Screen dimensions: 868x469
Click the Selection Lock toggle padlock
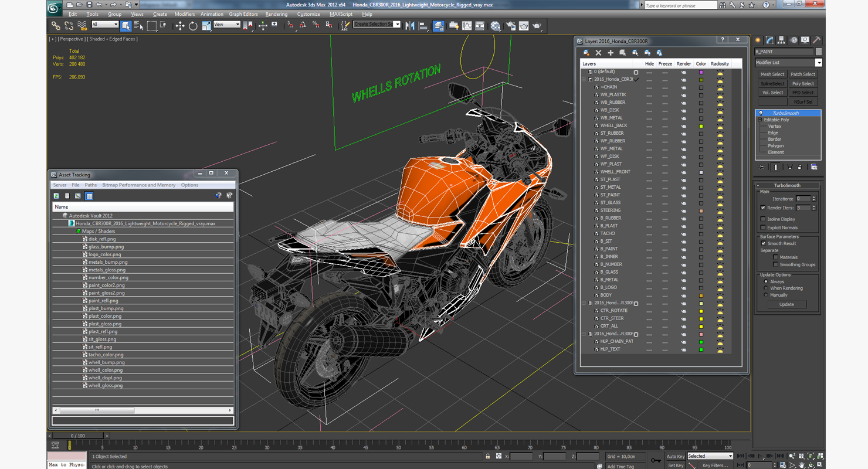[x=487, y=456]
